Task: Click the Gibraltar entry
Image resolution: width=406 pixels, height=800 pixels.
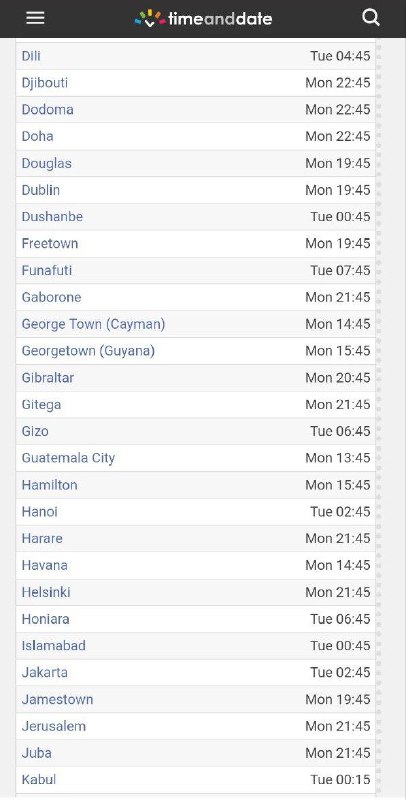Action: tap(47, 378)
